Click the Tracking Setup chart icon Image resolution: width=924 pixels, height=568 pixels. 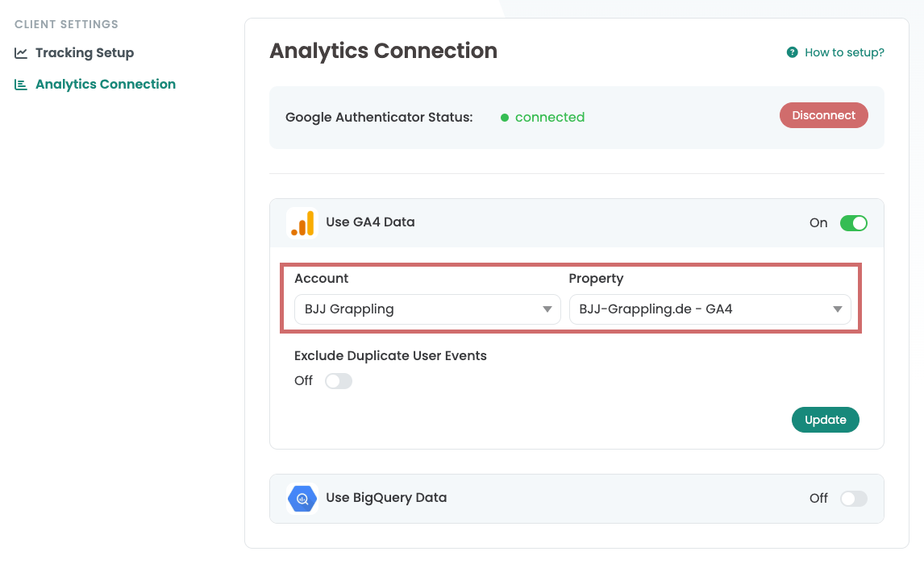[21, 53]
